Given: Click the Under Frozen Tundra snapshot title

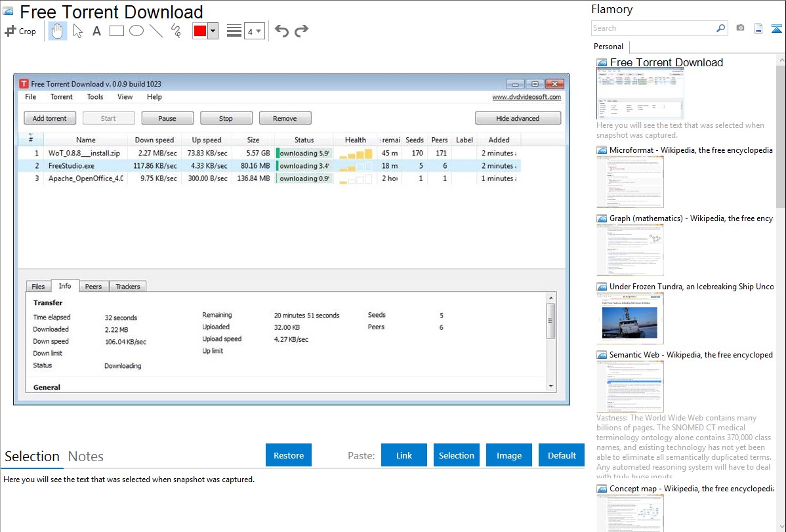Looking at the screenshot, I should [692, 287].
